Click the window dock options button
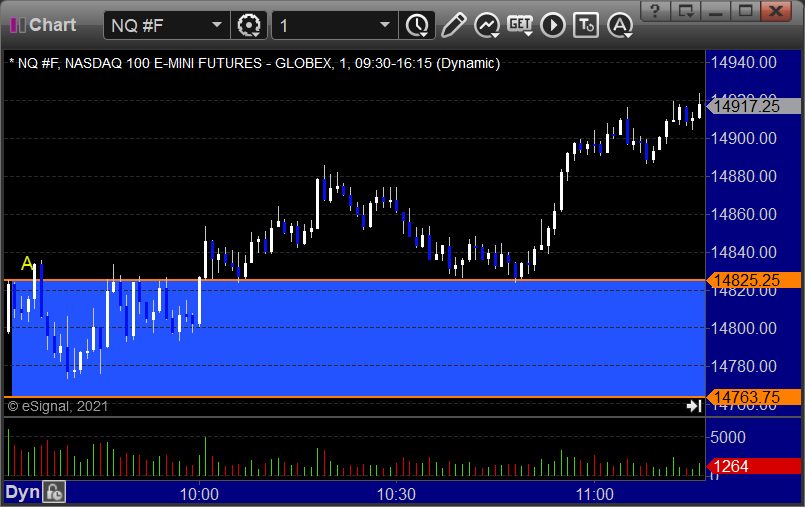Image resolution: width=805 pixels, height=507 pixels. (x=686, y=11)
